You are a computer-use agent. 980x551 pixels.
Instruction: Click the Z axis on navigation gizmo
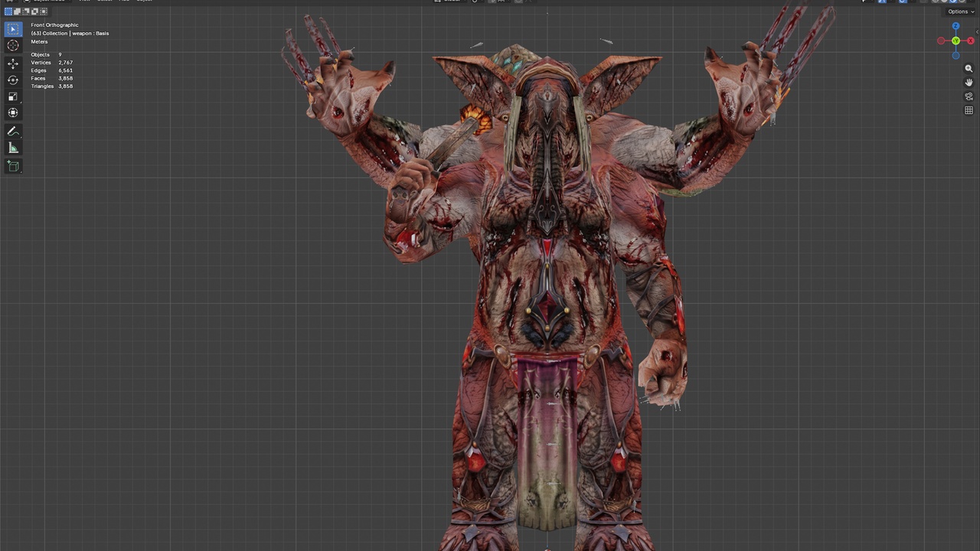(955, 27)
